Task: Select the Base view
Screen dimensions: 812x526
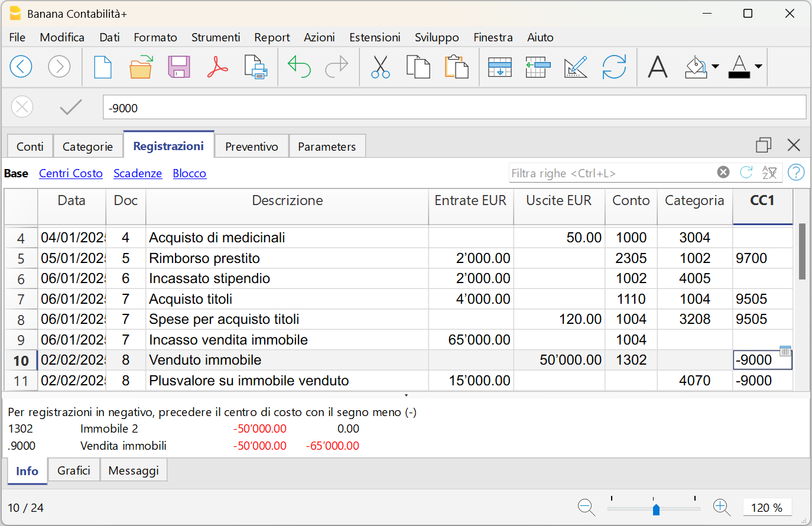Action: 16,173
